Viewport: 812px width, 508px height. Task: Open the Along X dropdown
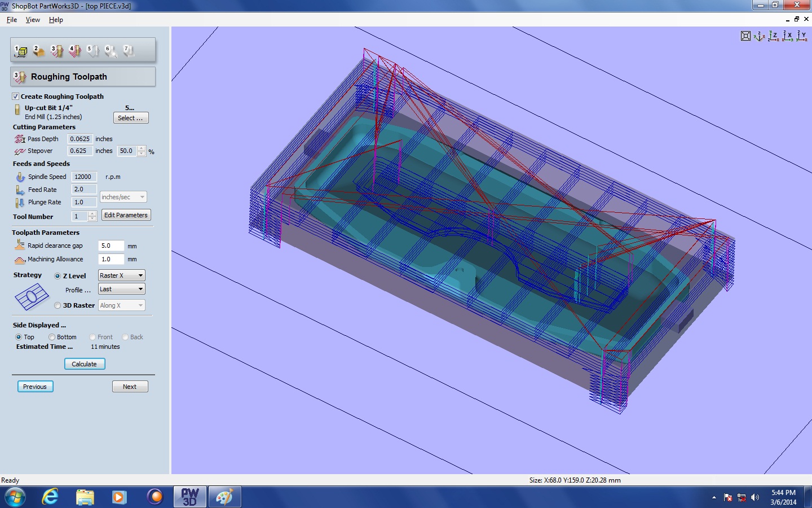(x=121, y=305)
